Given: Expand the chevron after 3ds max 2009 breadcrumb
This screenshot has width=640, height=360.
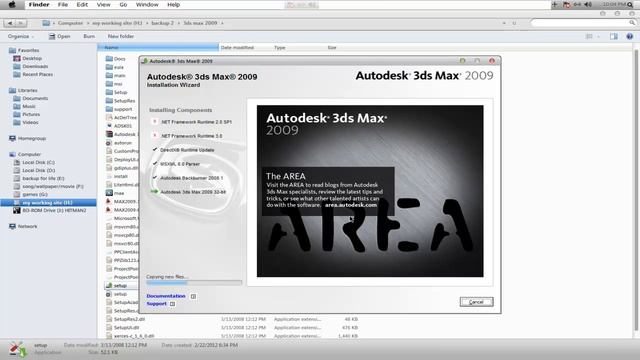Looking at the screenshot, I should (222, 23).
